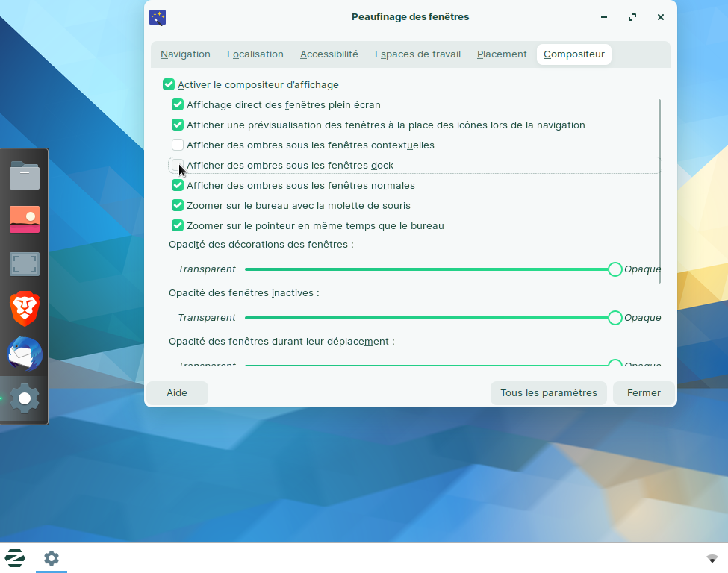This screenshot has height=573, width=728.
Task: Open the Files manager dock icon
Action: point(25,175)
